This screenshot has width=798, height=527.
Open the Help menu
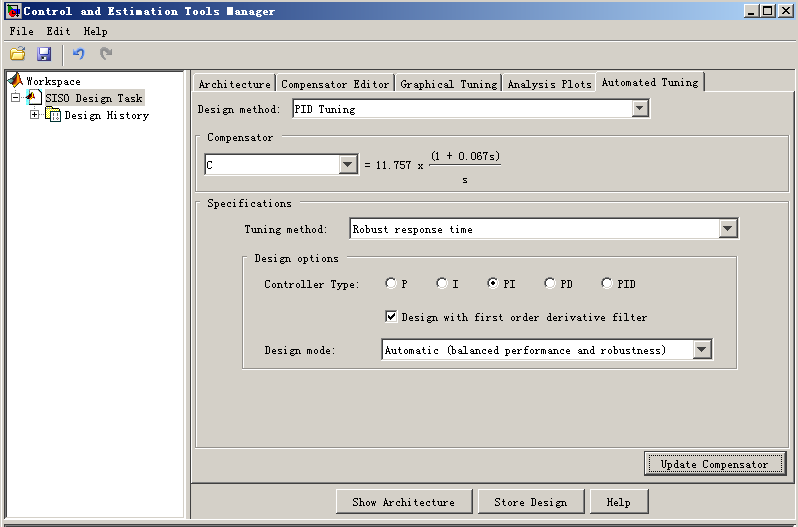(95, 31)
